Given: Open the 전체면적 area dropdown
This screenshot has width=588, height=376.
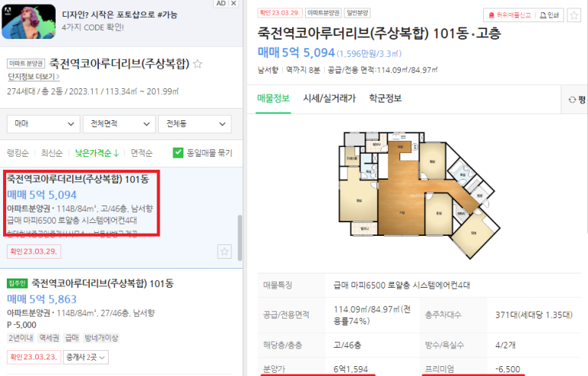Looking at the screenshot, I should tap(119, 124).
